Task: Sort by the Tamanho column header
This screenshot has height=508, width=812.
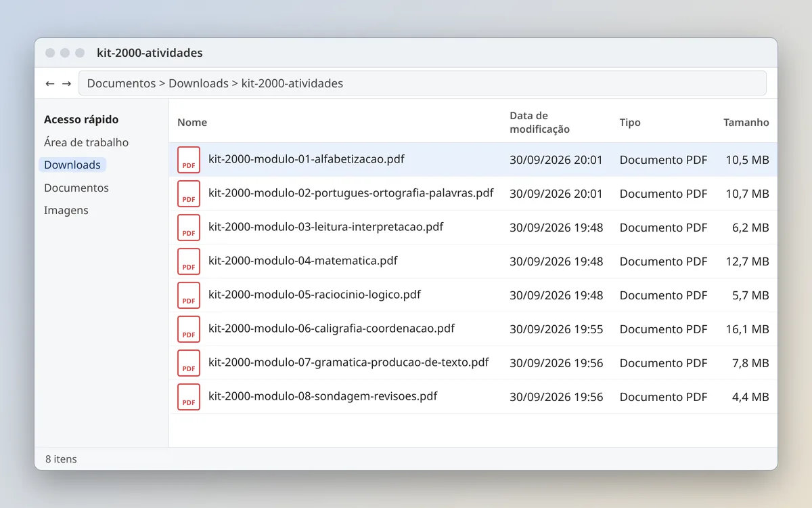Action: click(x=746, y=123)
